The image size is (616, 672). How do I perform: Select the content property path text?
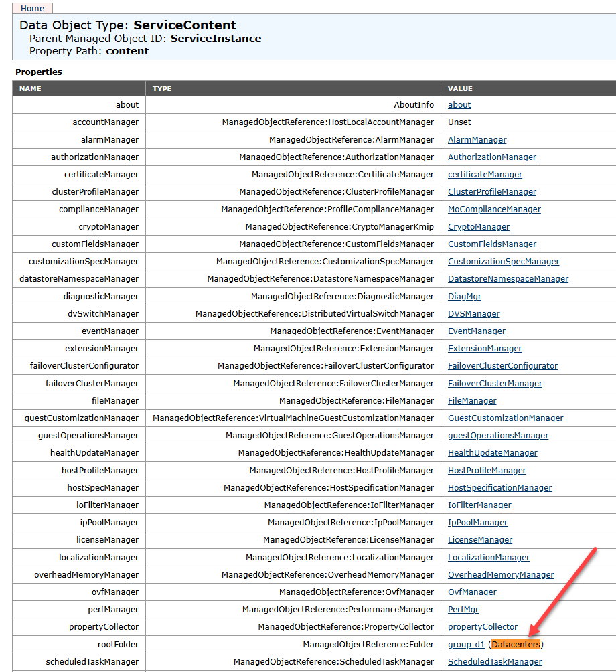point(127,51)
